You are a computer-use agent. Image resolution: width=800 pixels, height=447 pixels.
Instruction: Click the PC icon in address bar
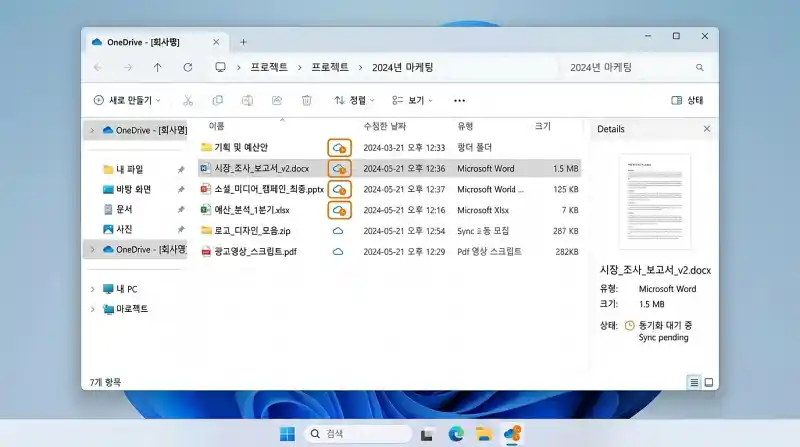coord(220,67)
